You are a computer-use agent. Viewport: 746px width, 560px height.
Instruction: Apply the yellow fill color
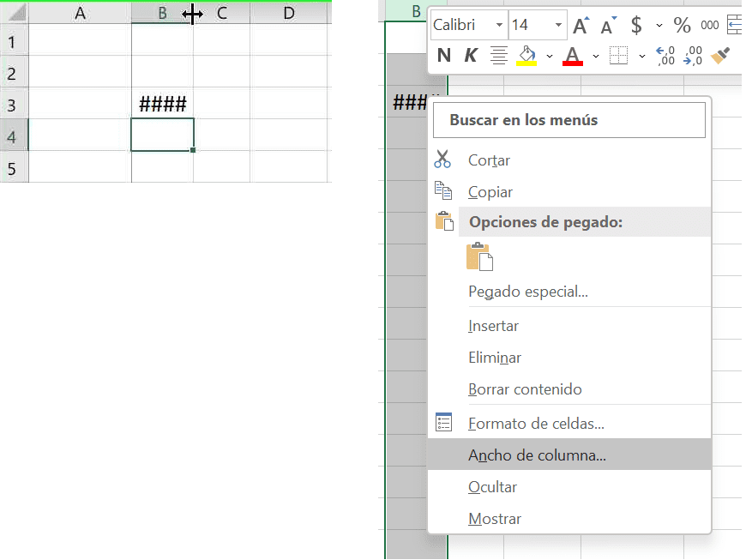[x=526, y=56]
